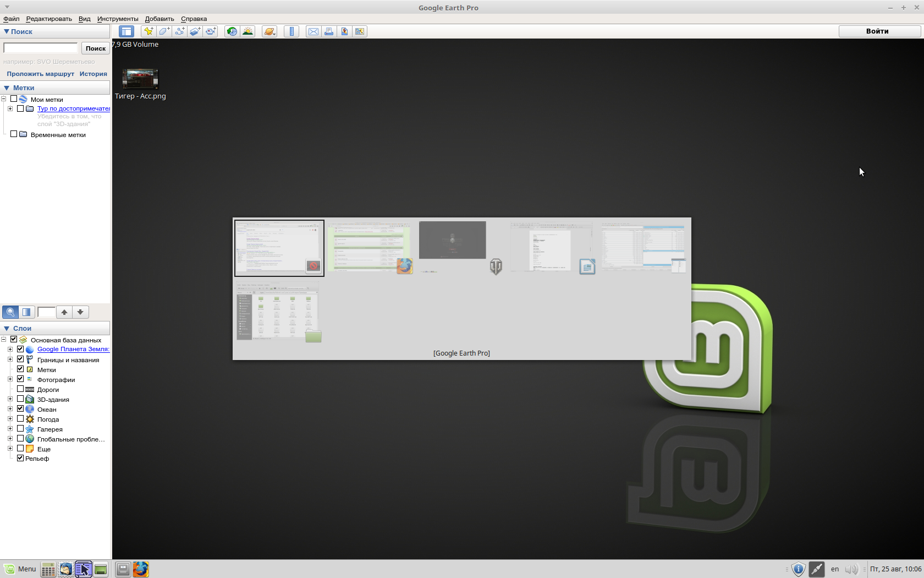Enable the 3D-здания layer checkbox
This screenshot has height=578, width=924.
coord(20,399)
